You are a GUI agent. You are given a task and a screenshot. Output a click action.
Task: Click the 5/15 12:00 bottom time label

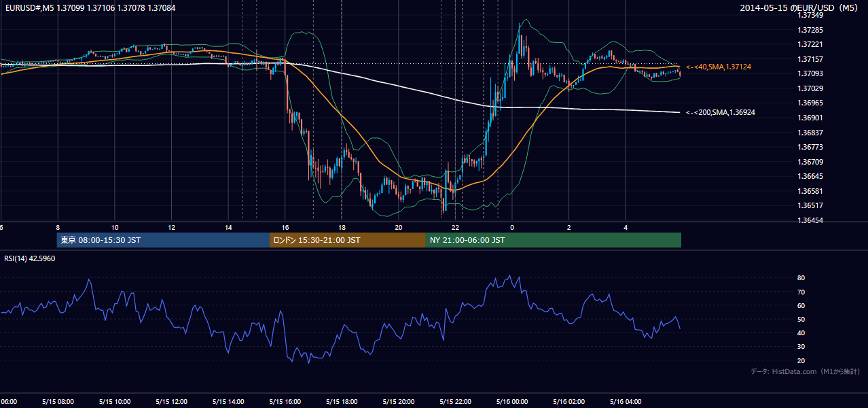170,401
